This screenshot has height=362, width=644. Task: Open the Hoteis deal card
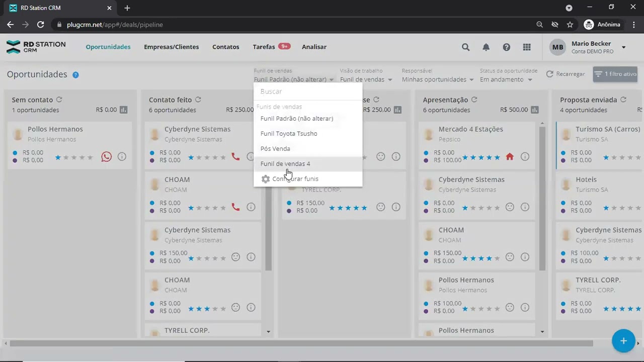pos(600,196)
